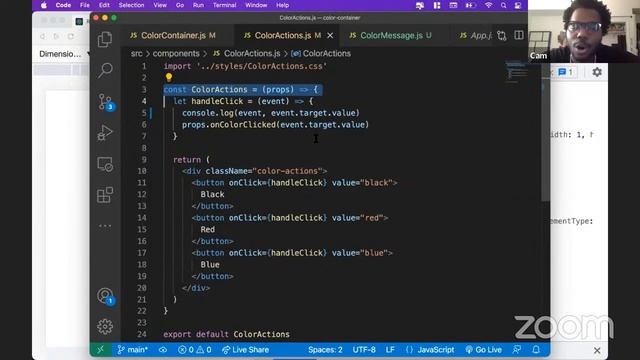The width and height of the screenshot is (640, 360).
Task: Start Live Share from status bar
Action: click(x=245, y=350)
